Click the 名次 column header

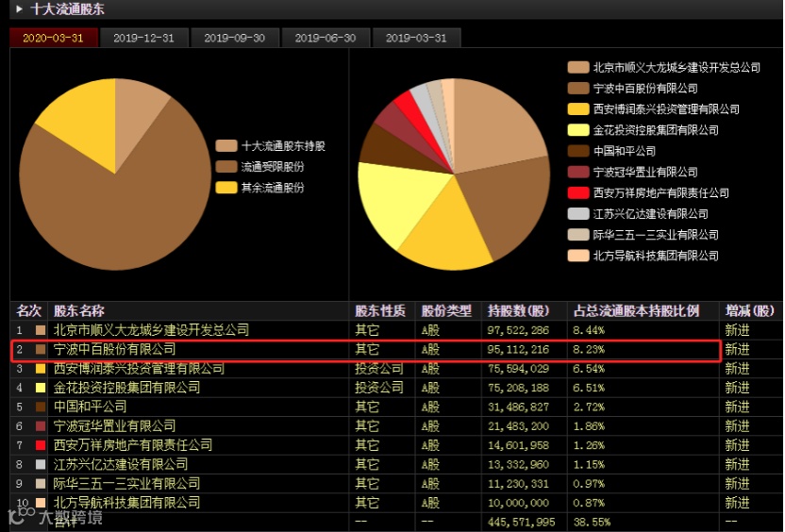click(x=28, y=310)
